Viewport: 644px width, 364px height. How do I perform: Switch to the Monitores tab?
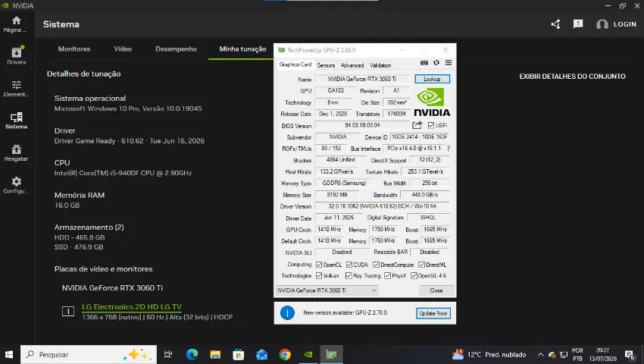click(74, 49)
